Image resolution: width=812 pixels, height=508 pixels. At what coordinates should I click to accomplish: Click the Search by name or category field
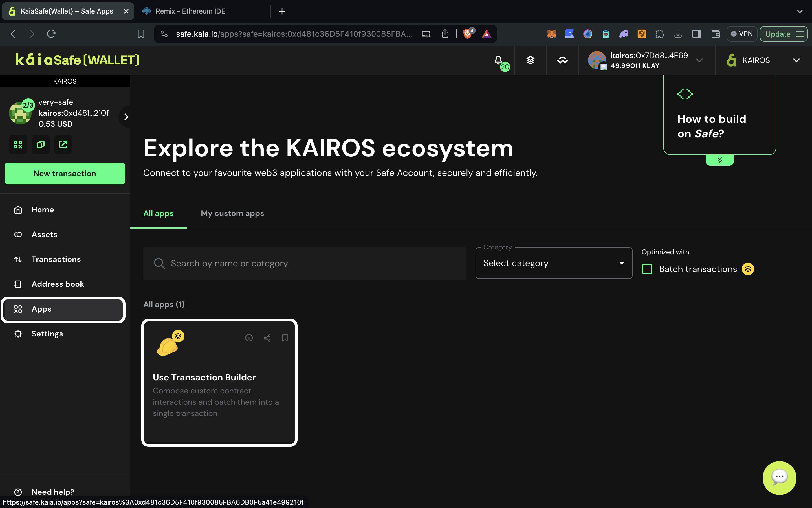click(304, 263)
